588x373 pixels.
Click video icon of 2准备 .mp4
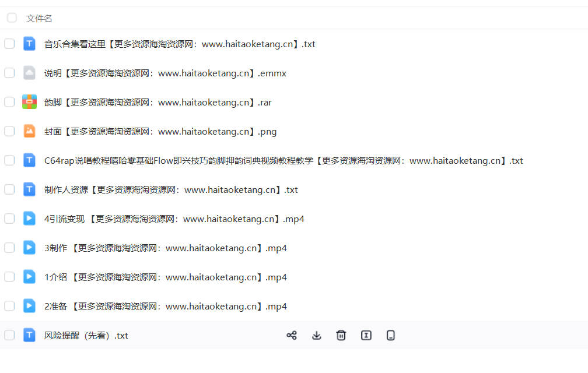pos(29,306)
